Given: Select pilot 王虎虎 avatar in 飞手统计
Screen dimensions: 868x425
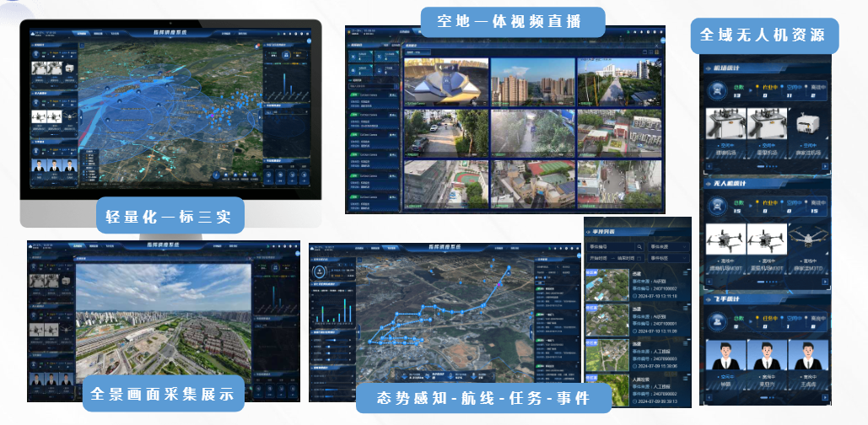Looking at the screenshot, I should pyautogui.click(x=808, y=354).
